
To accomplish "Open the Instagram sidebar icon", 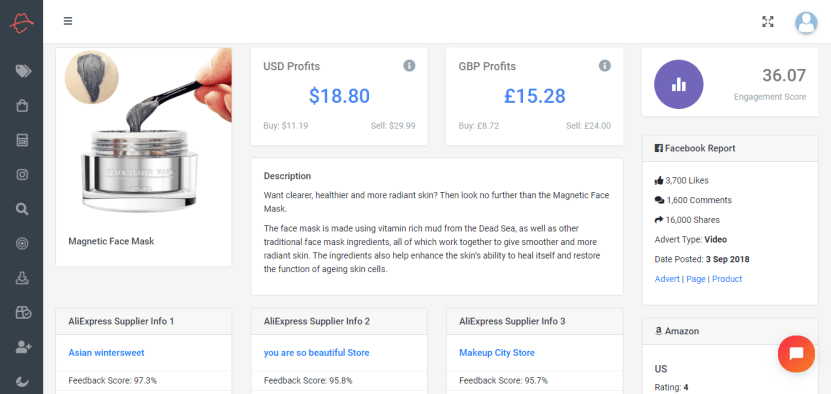I will click(x=22, y=174).
